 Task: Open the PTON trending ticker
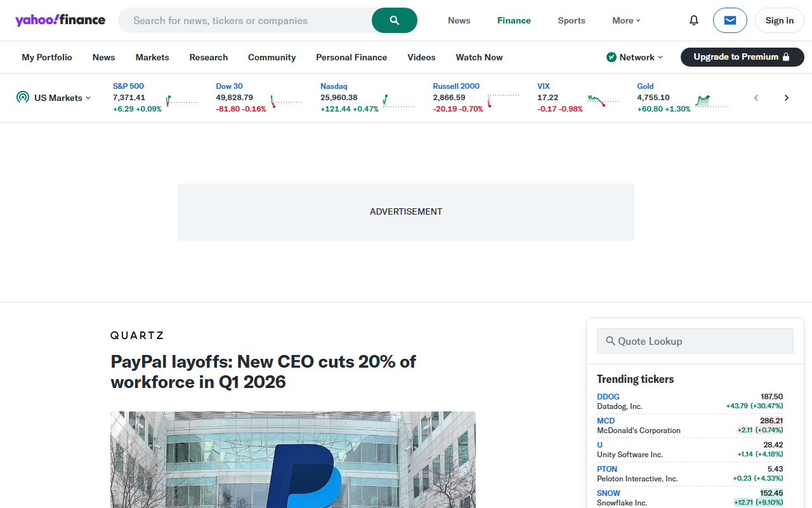pos(607,469)
